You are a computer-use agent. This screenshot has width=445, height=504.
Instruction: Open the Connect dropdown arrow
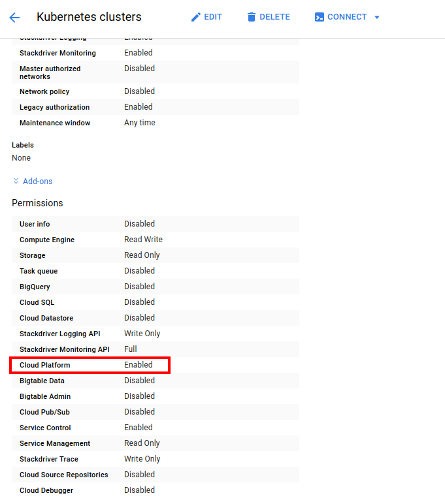(x=377, y=18)
